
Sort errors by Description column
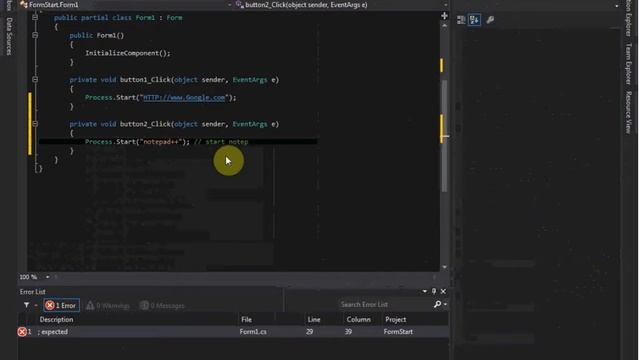tap(56, 320)
